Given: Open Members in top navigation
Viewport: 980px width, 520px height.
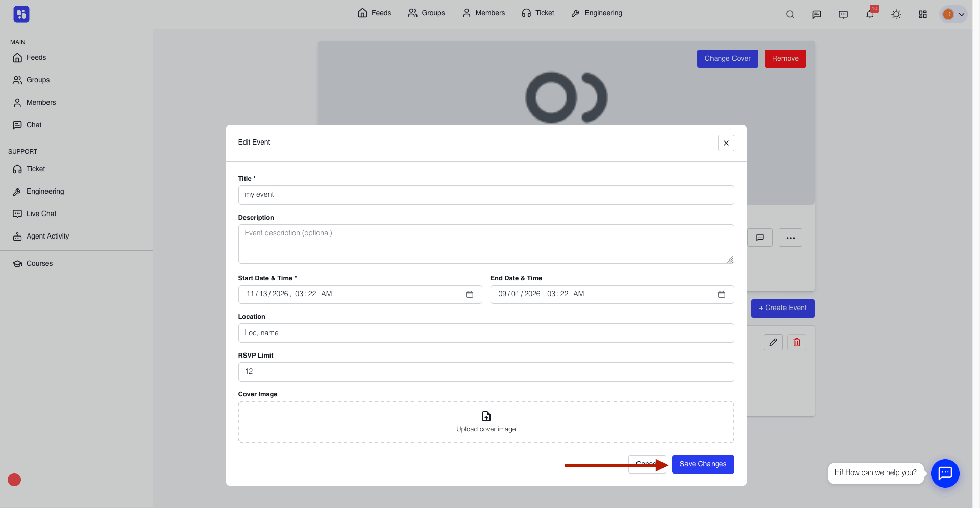Looking at the screenshot, I should click(x=483, y=13).
